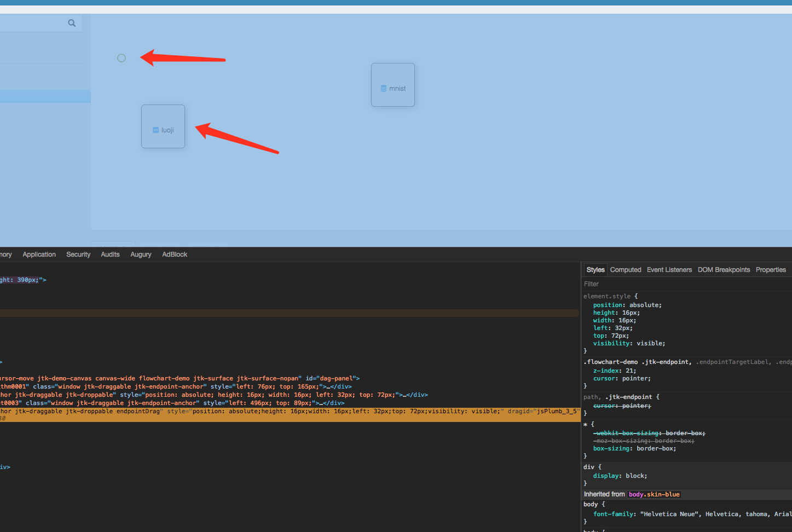The width and height of the screenshot is (792, 532).
Task: Click the green endpoint circle on the canvas
Action: [x=121, y=57]
